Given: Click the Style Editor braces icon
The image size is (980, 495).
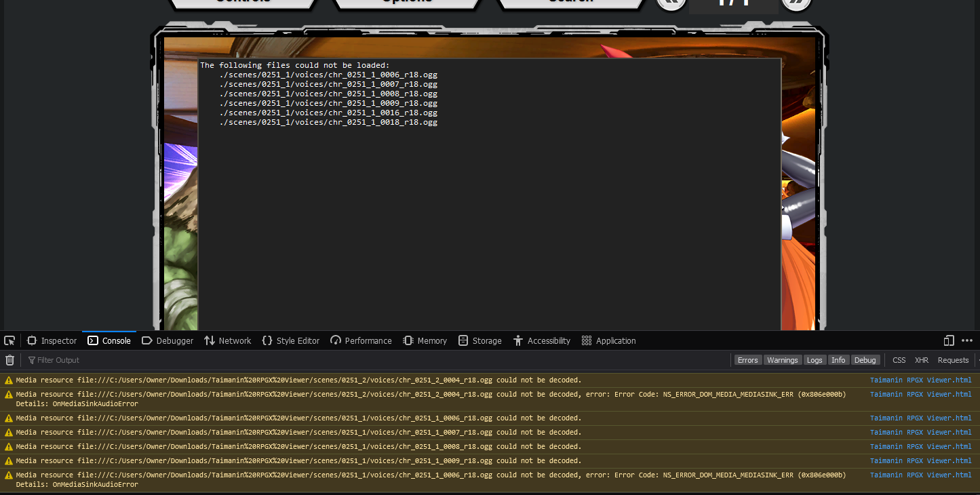Looking at the screenshot, I should (x=267, y=340).
